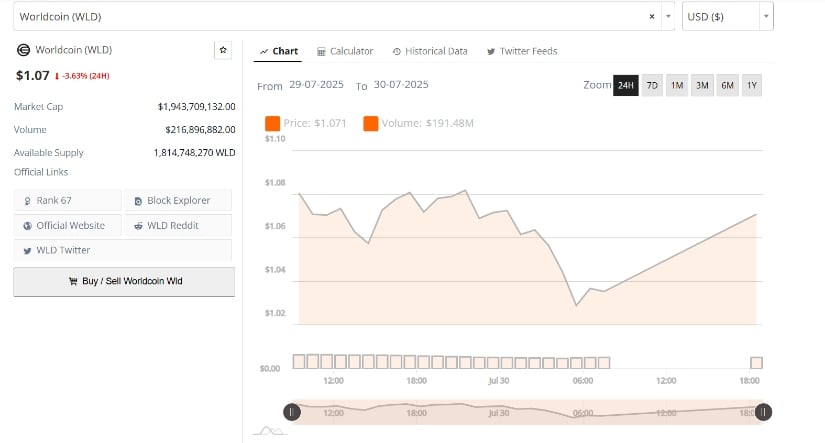
Task: Switch to the Chart tab
Action: pyautogui.click(x=279, y=51)
